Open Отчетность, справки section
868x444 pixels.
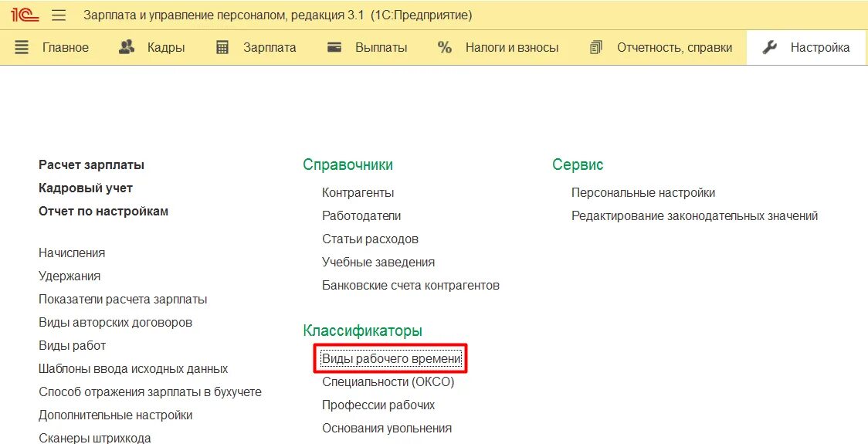pyautogui.click(x=675, y=48)
